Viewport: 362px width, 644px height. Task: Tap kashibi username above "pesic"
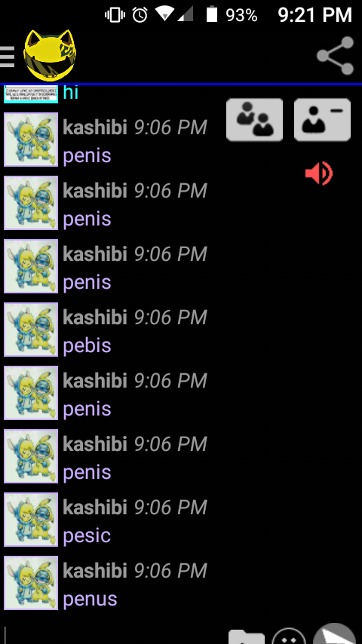(95, 508)
